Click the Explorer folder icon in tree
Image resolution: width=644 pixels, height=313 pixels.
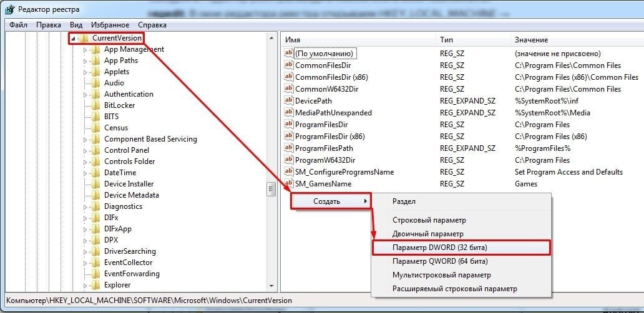click(x=95, y=285)
